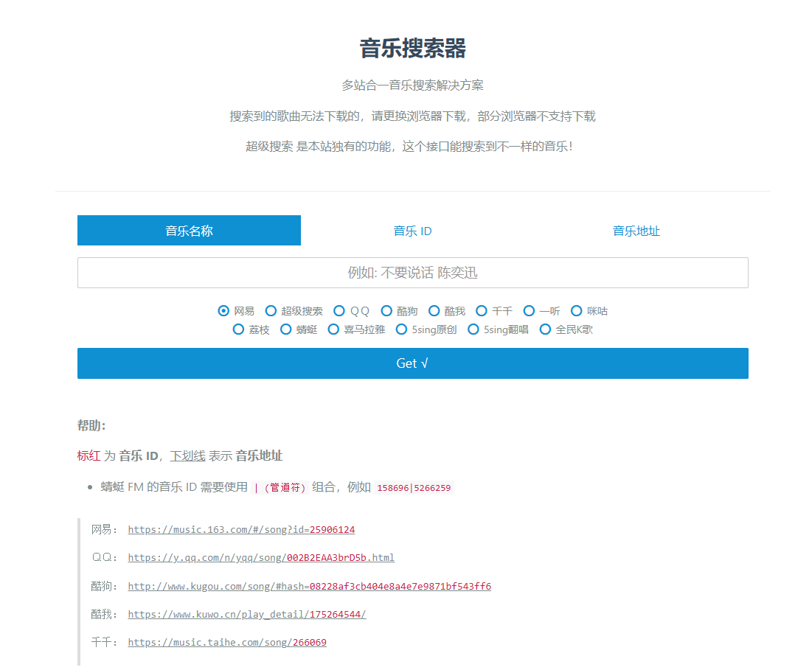Select the 蜻蜓 source option
The height and width of the screenshot is (670, 812).
[x=285, y=329]
